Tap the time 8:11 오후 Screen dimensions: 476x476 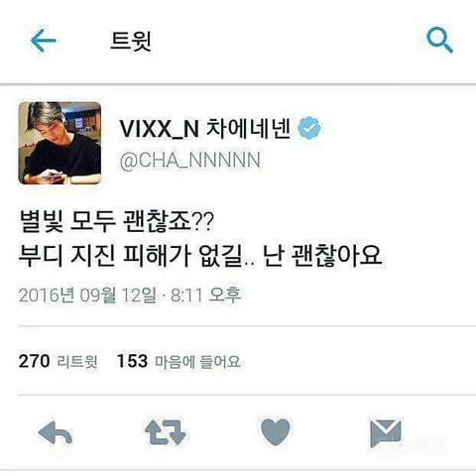[205, 295]
